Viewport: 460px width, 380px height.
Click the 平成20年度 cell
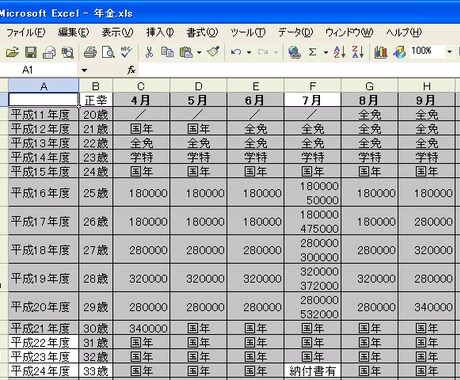[44, 307]
